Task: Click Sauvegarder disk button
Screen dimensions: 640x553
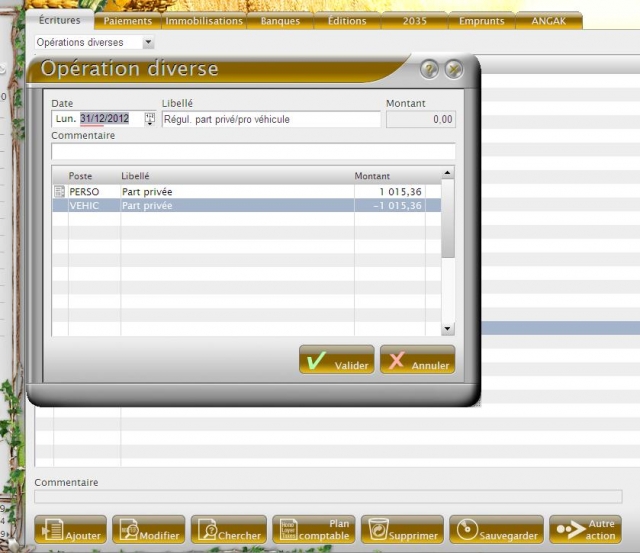Action: click(x=496, y=530)
